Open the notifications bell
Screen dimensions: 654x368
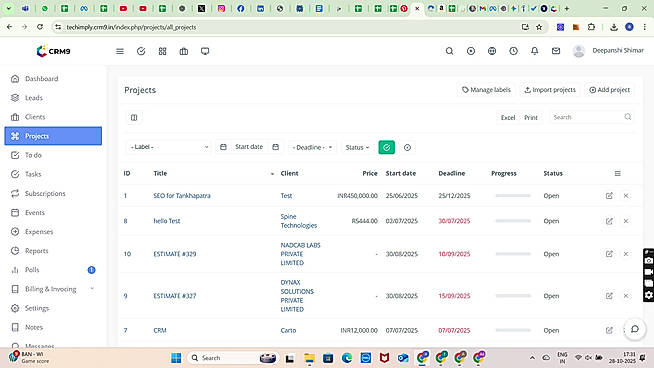pos(534,51)
